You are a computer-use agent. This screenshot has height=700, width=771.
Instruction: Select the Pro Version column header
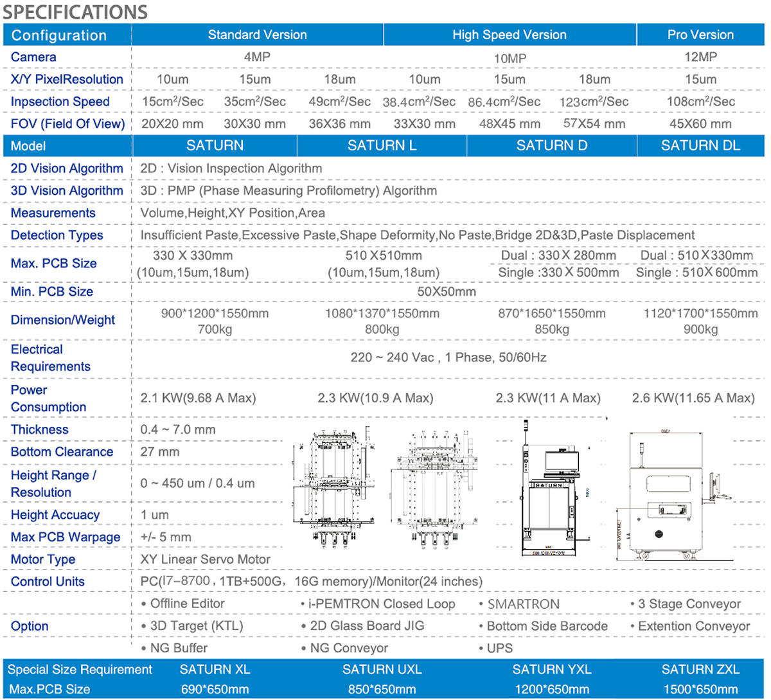click(x=700, y=35)
